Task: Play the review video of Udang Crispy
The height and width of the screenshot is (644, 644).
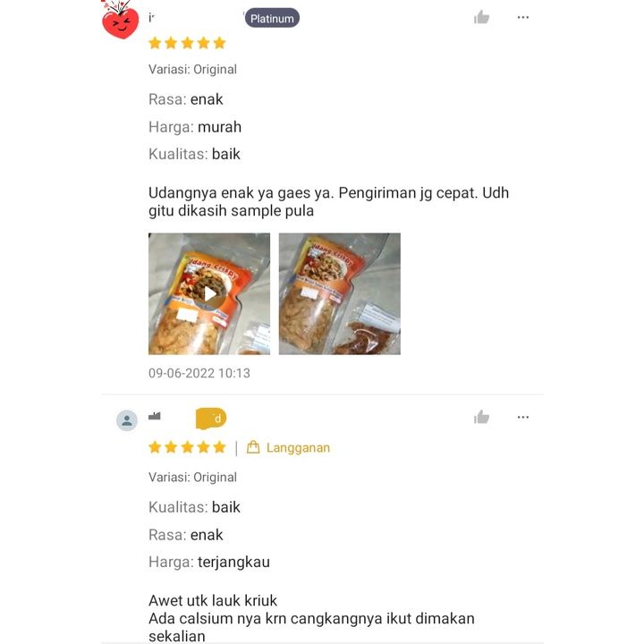Action: 209,293
